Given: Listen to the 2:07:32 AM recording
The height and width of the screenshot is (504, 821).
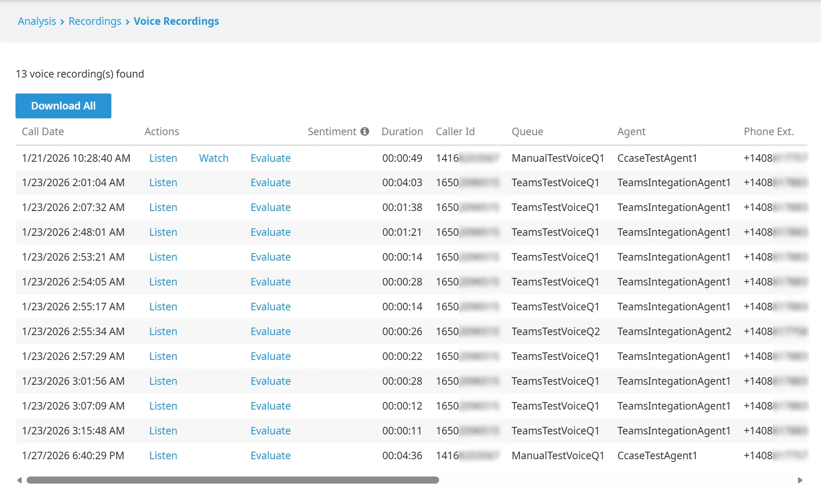Looking at the screenshot, I should point(163,207).
